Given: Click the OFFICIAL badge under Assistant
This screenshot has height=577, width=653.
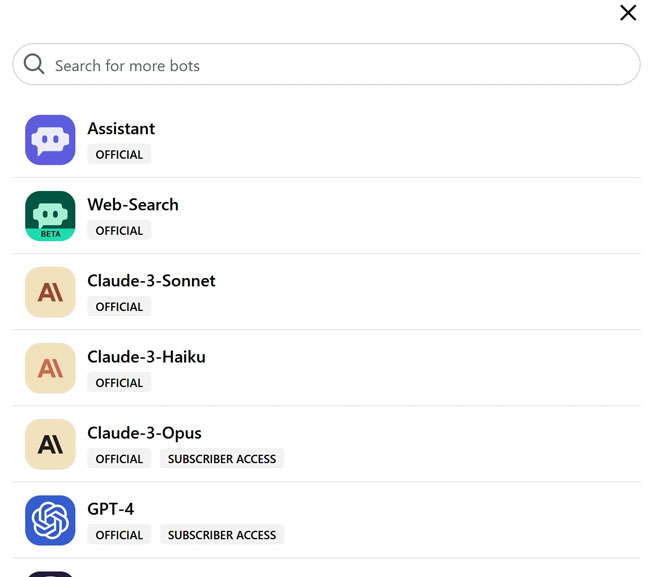Looking at the screenshot, I should [119, 155].
